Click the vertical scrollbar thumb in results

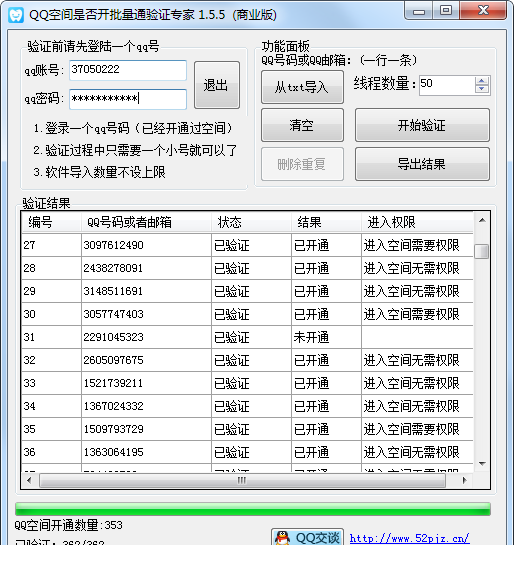482,251
